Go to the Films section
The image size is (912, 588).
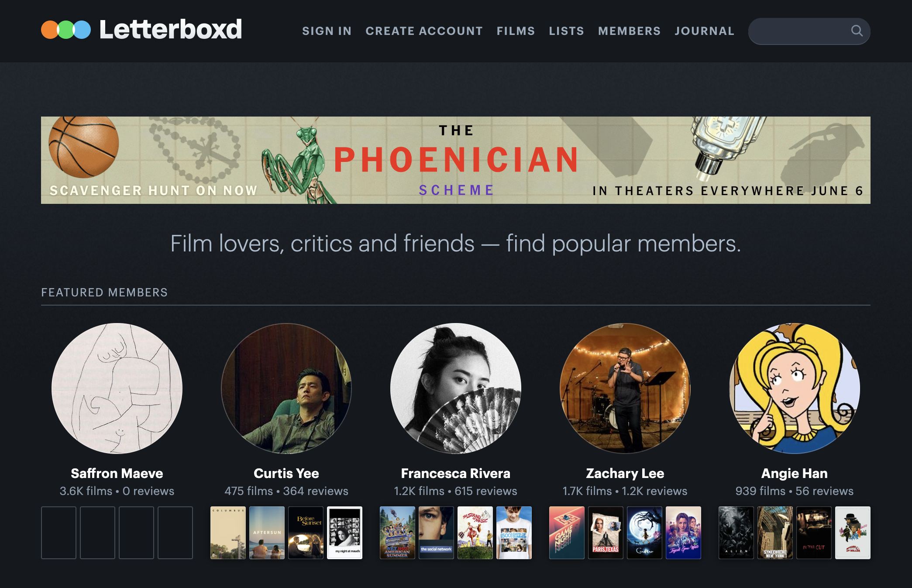coord(516,31)
